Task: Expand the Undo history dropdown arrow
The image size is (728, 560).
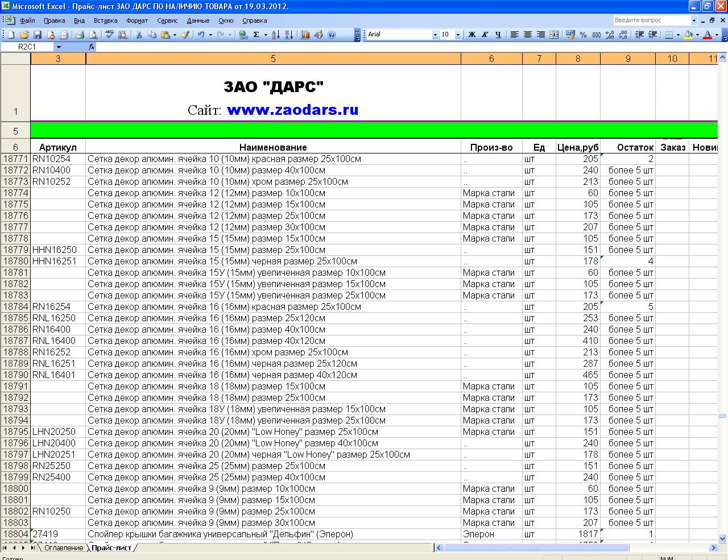Action: click(210, 35)
